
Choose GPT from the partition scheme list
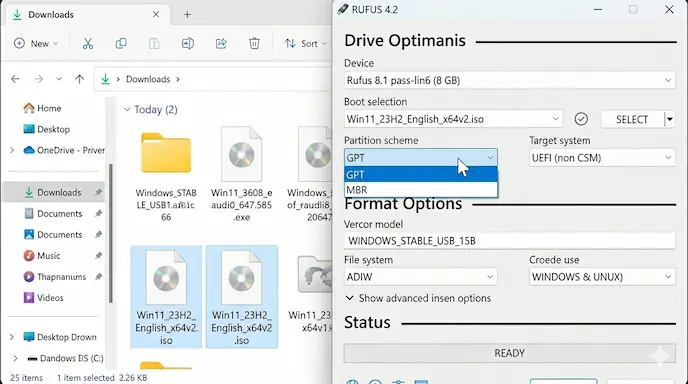pyautogui.click(x=421, y=174)
